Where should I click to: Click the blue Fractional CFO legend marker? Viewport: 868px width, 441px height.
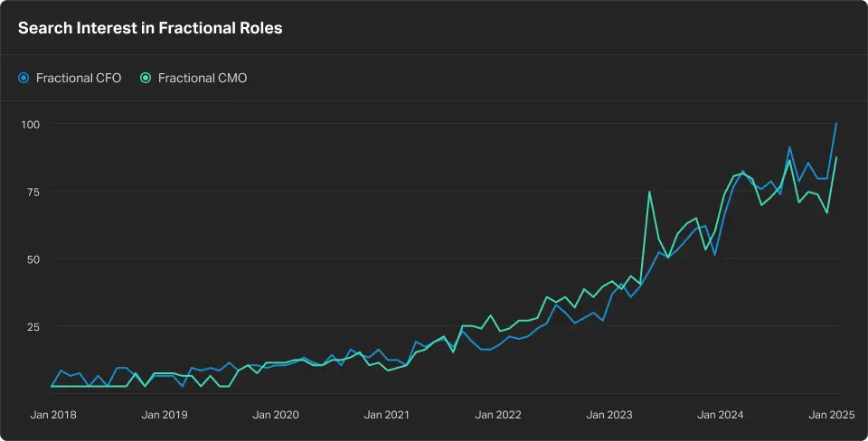coord(24,79)
